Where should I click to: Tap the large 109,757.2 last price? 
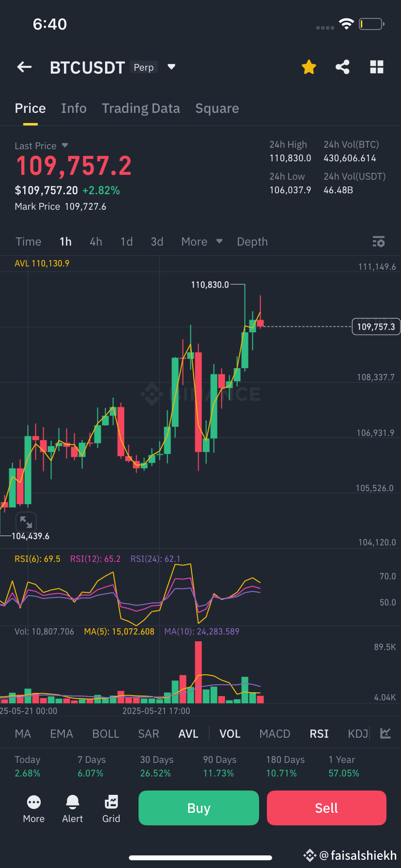(x=74, y=166)
